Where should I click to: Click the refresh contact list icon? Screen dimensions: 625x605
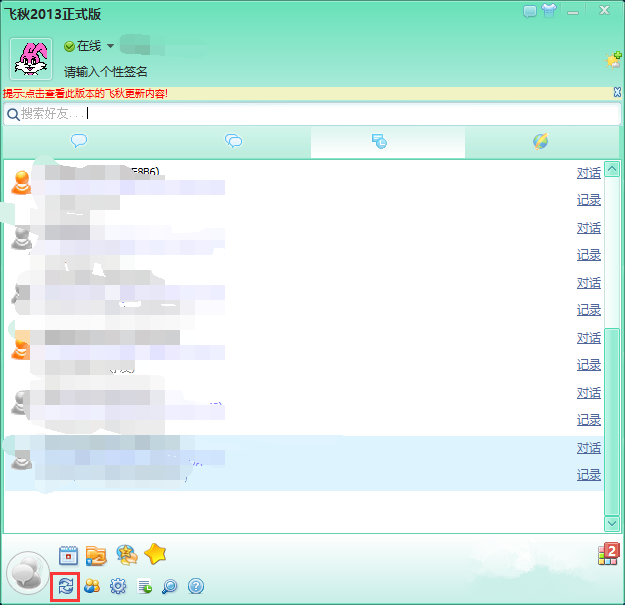pos(66,586)
